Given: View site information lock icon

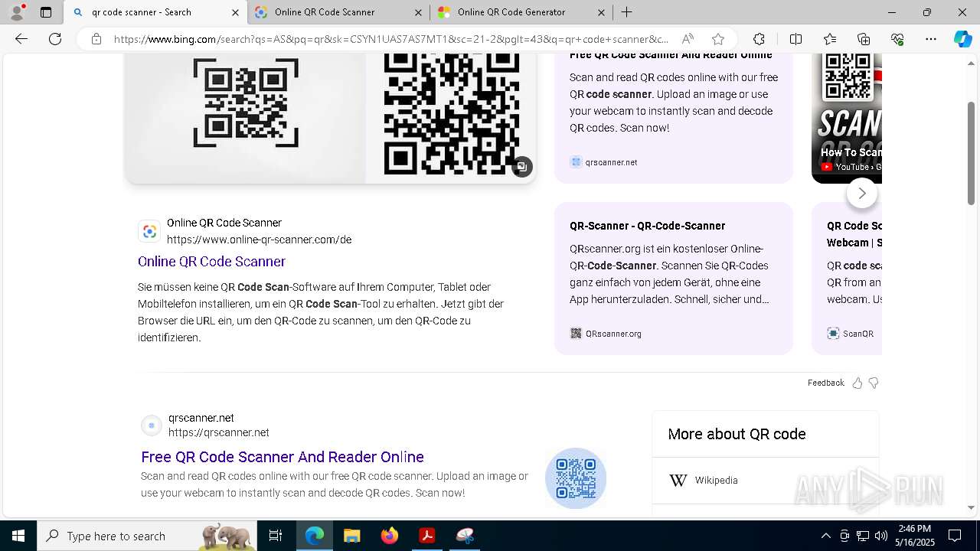Looking at the screenshot, I should coord(96,39).
